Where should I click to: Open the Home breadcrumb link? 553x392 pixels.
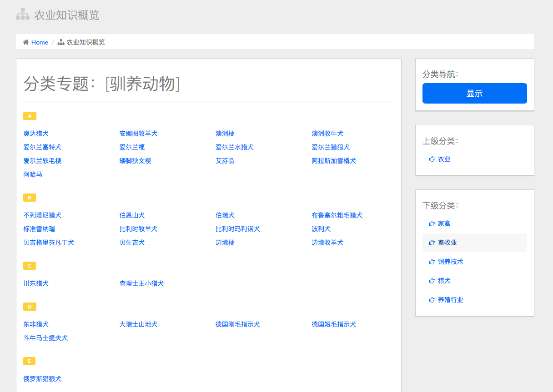(40, 42)
